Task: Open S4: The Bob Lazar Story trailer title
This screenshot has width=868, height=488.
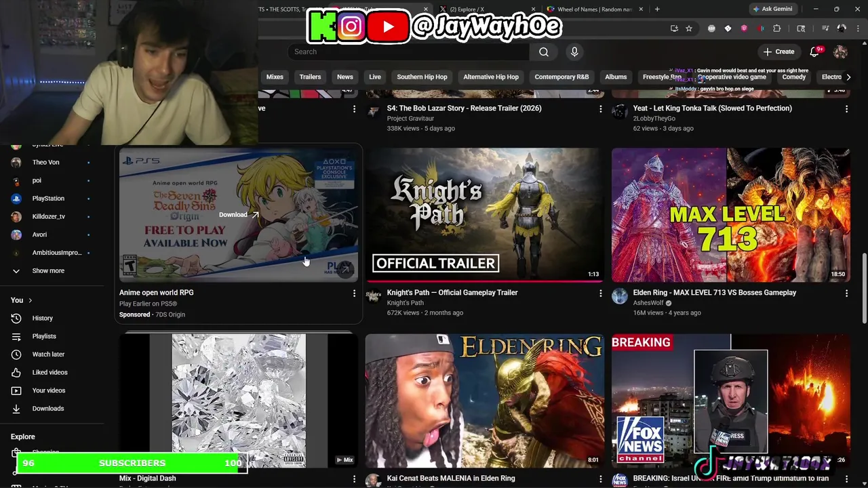Action: pos(465,108)
